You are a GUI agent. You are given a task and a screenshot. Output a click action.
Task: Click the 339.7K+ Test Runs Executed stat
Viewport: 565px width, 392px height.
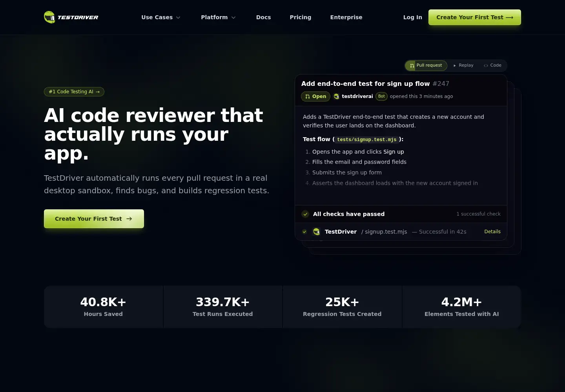pos(223,307)
